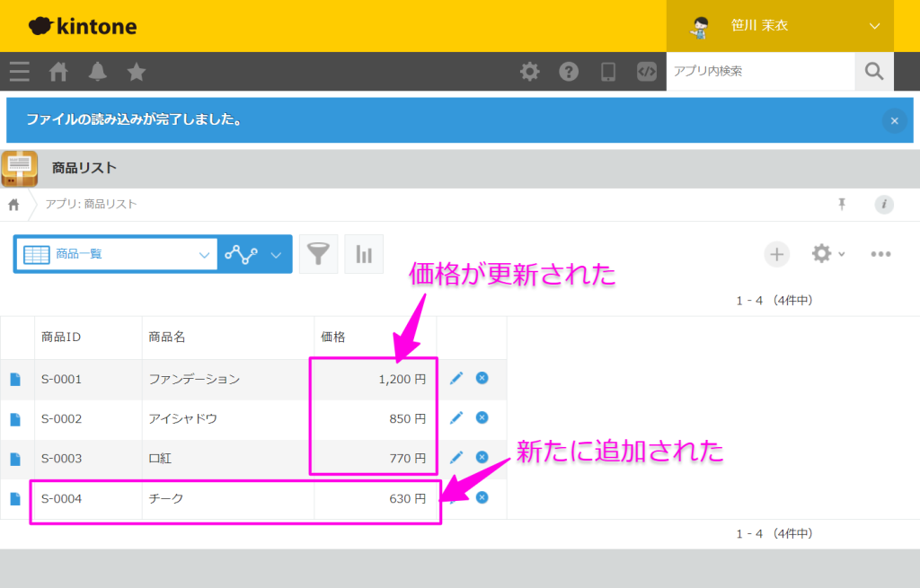Click the 770 円 price cell
The height and width of the screenshot is (588, 920).
click(x=376, y=459)
